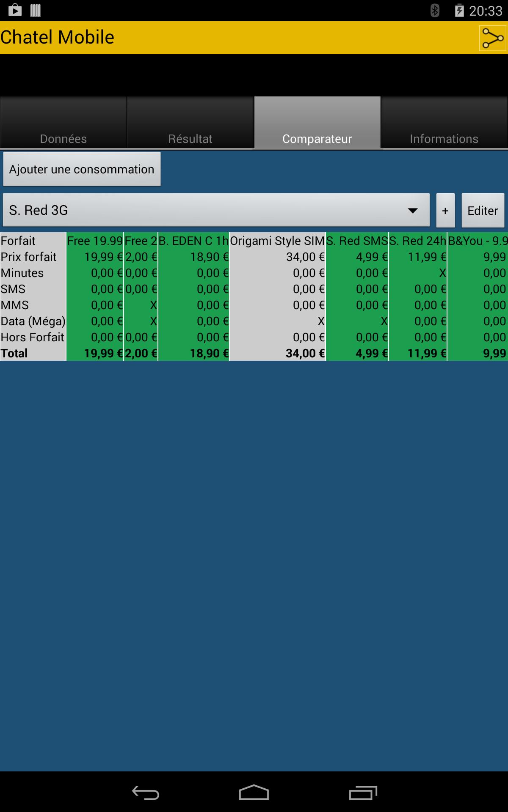Click the Prix forfait row label
This screenshot has height=812, width=508.
[29, 257]
